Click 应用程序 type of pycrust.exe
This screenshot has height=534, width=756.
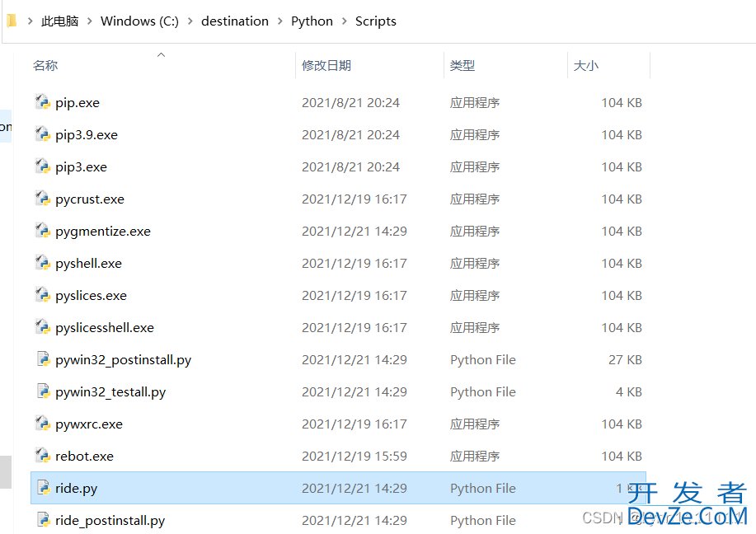click(474, 199)
